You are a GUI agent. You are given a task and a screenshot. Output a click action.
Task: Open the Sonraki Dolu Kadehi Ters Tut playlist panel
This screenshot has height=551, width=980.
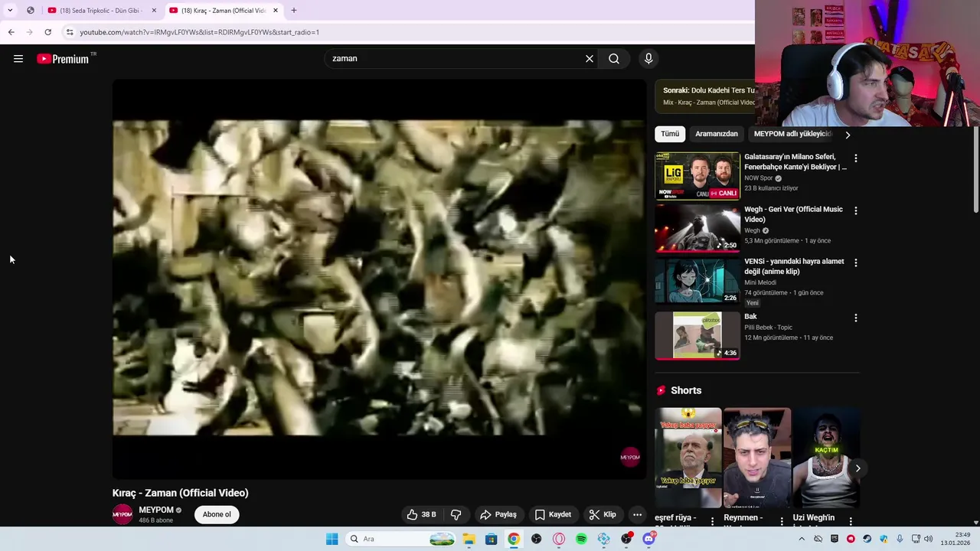click(704, 96)
